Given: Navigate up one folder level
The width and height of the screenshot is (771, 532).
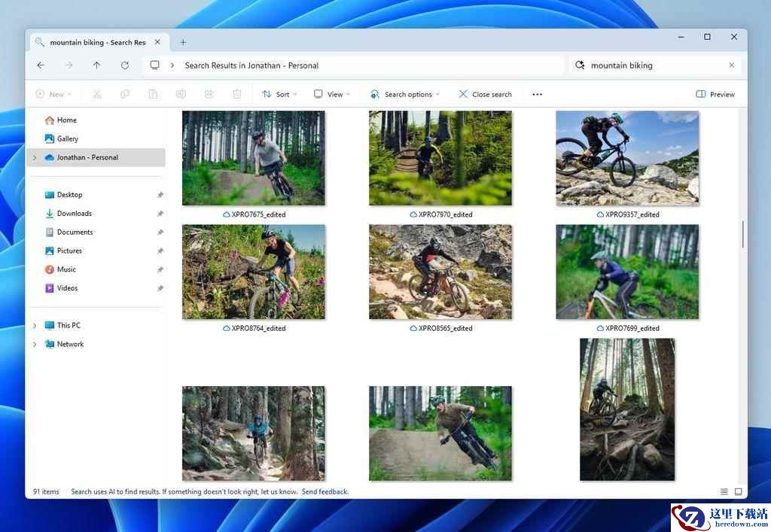Looking at the screenshot, I should [97, 65].
